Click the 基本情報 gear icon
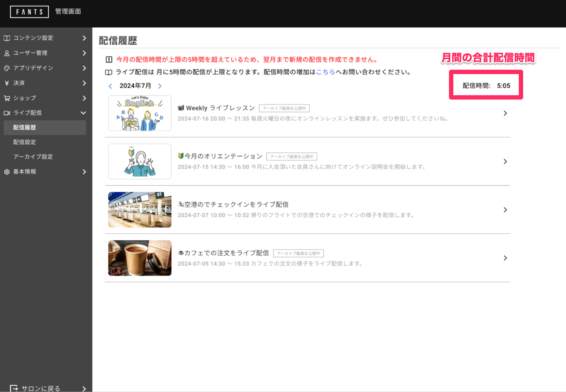Screen dimensions: 566x392 tap(7, 172)
